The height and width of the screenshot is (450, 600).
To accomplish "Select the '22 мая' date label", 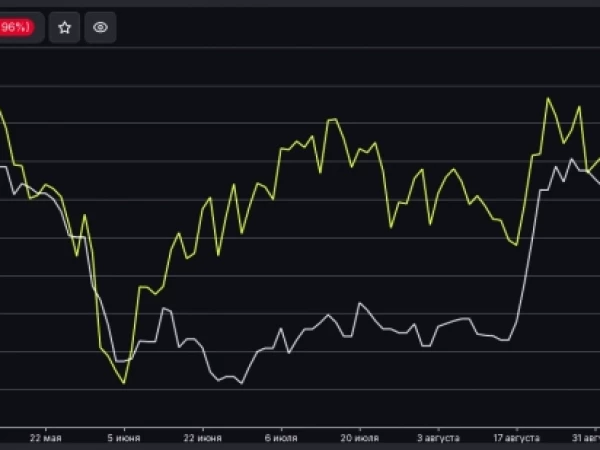I will 46,438.
